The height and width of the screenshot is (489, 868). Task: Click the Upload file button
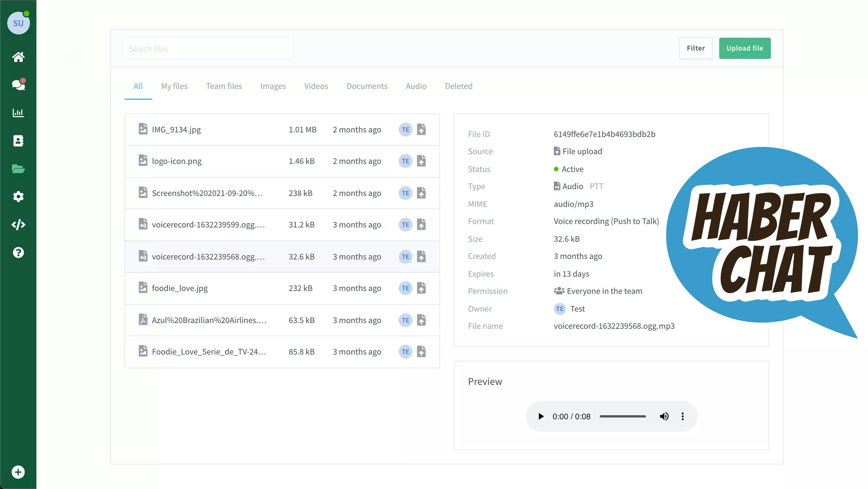coord(745,48)
